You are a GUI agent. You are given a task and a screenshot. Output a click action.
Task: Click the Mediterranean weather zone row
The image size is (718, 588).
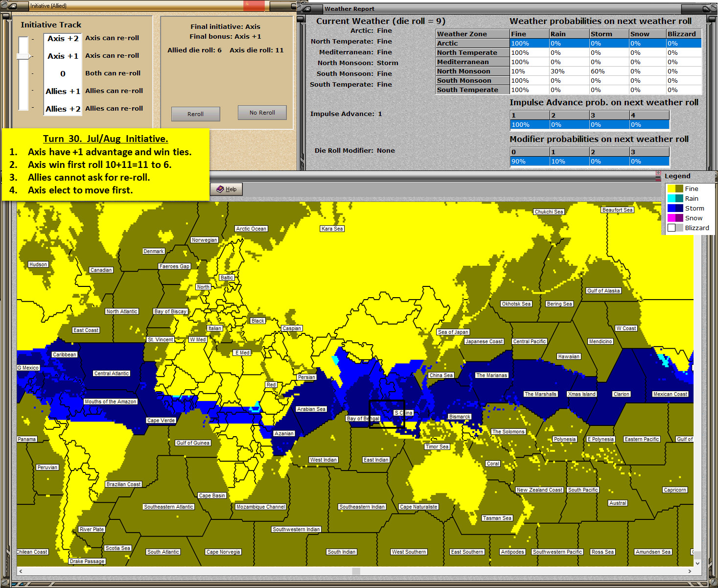[569, 62]
